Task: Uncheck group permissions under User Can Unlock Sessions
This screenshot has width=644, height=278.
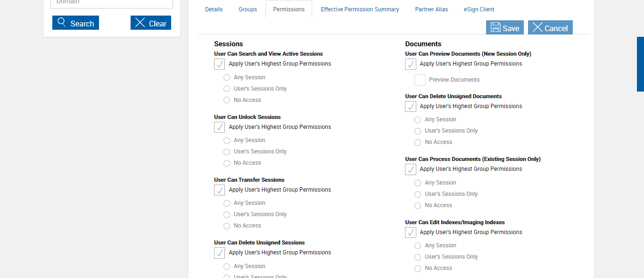Action: (220, 127)
